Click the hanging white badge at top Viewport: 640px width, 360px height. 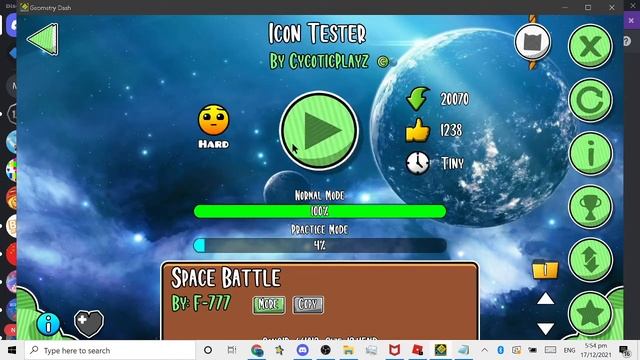533,42
